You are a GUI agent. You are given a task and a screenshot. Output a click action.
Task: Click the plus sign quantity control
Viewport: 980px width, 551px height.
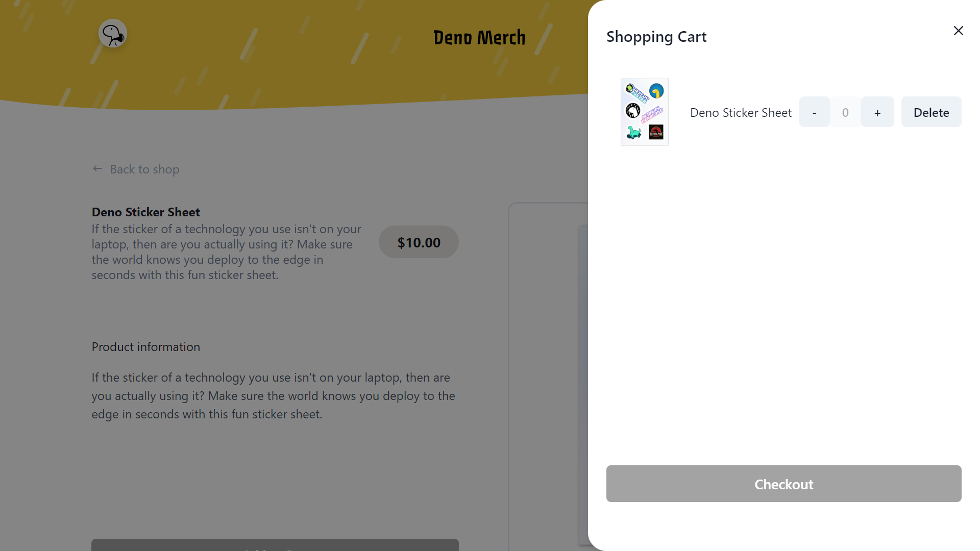(x=877, y=112)
